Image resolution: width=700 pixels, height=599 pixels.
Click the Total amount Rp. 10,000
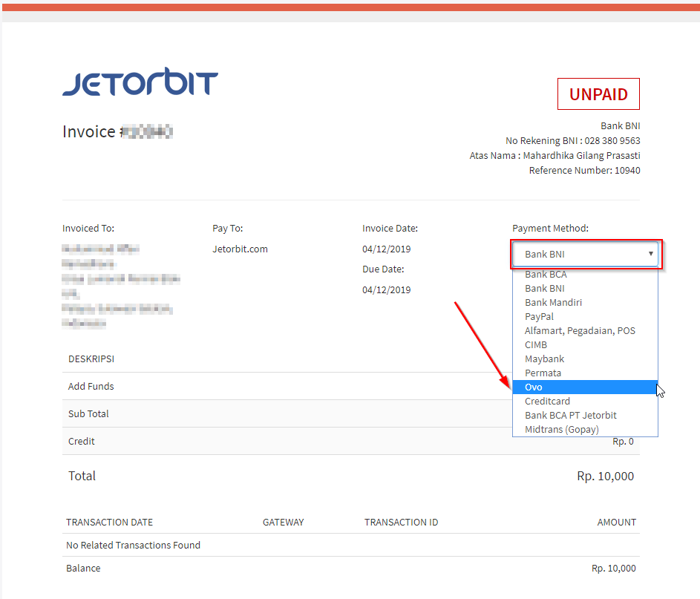point(606,477)
